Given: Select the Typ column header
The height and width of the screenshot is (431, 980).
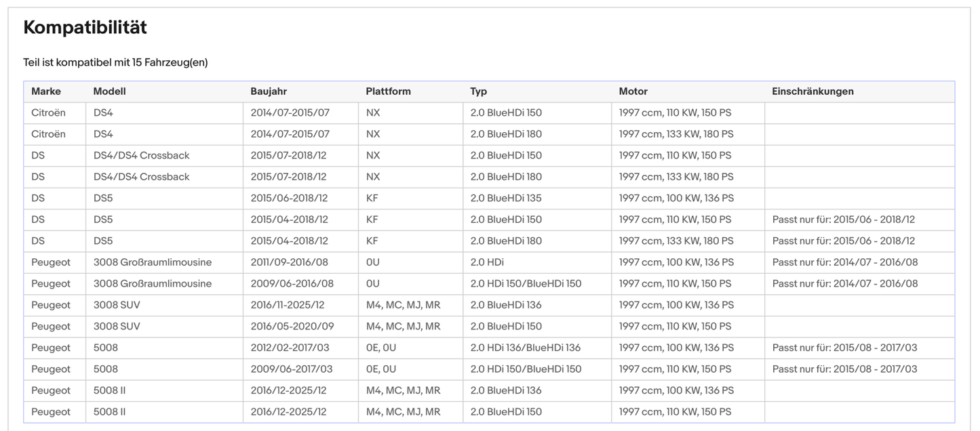Looking at the screenshot, I should point(478,91).
